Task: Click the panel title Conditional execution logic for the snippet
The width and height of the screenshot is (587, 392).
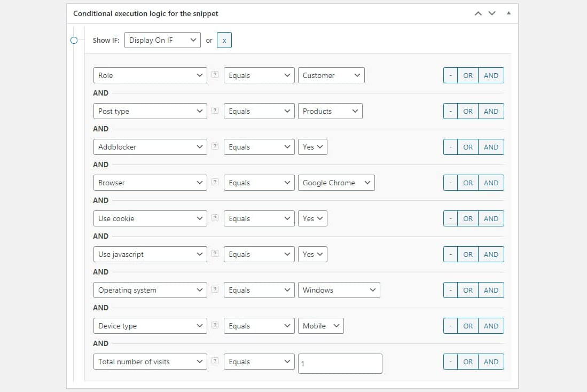Action: click(x=146, y=13)
